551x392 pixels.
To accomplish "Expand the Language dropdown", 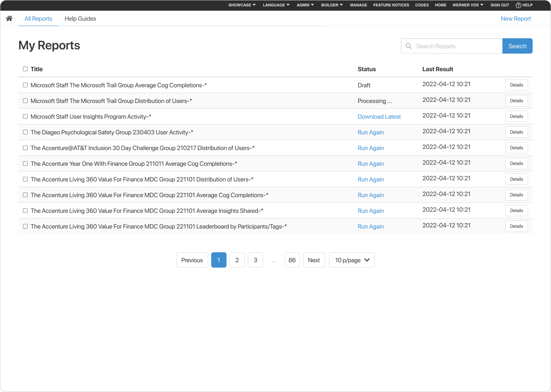I will (276, 5).
